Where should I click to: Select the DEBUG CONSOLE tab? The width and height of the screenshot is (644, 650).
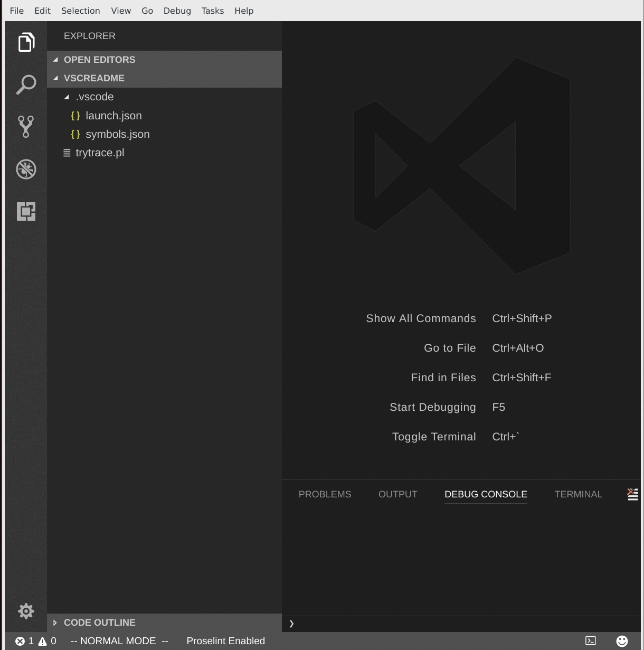(486, 494)
